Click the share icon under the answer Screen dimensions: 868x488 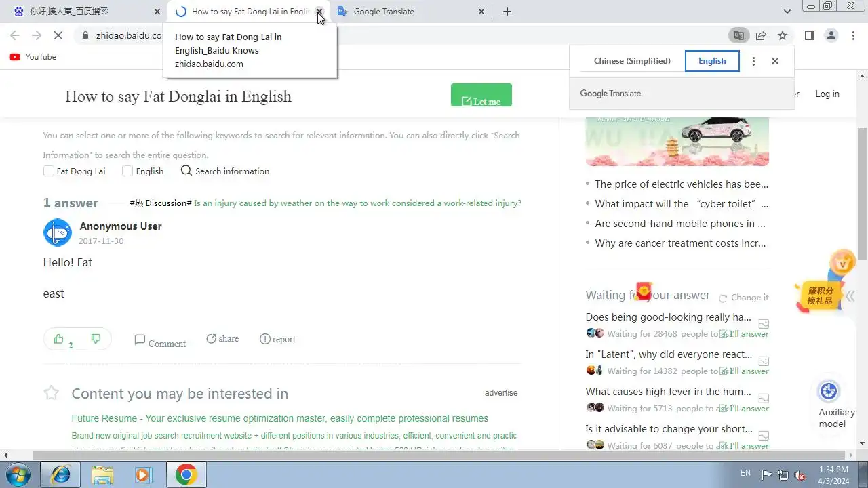point(212,338)
